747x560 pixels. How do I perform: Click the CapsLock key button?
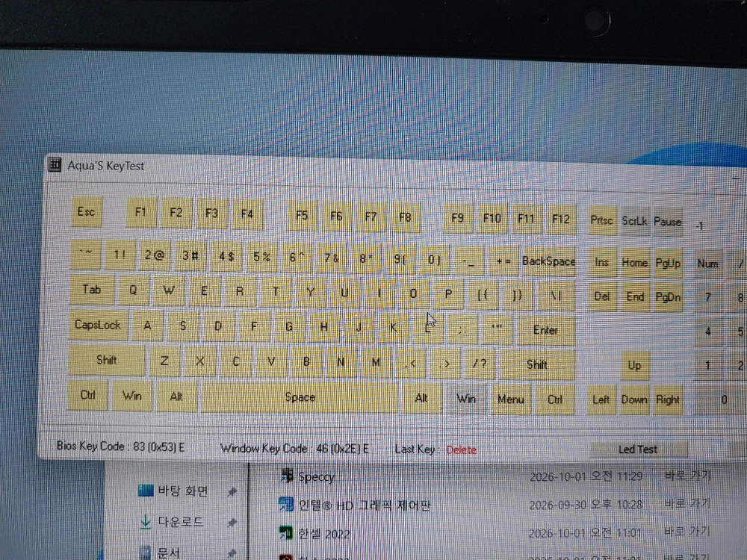click(x=98, y=325)
